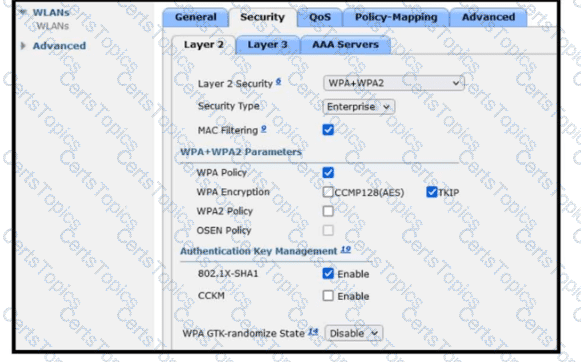The image size is (581, 362).
Task: Uncheck the TKIP encryption checkbox
Action: click(432, 192)
